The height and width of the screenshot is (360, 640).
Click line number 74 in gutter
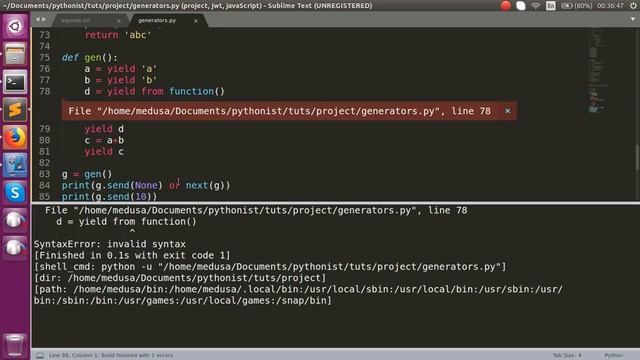44,46
